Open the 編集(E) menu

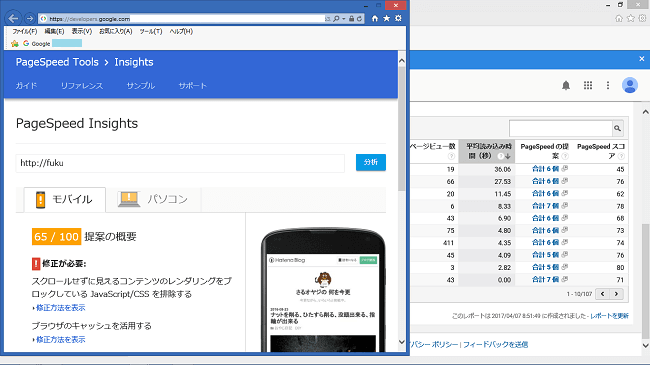54,32
